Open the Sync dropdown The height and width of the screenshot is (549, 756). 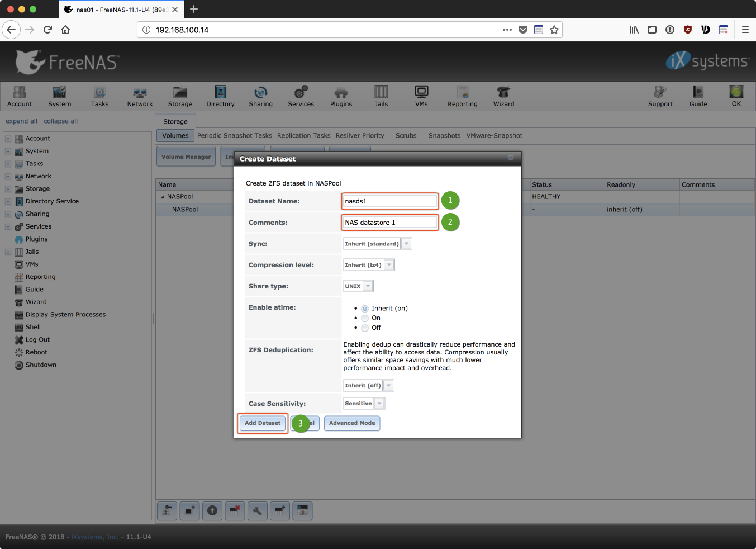pyautogui.click(x=407, y=244)
